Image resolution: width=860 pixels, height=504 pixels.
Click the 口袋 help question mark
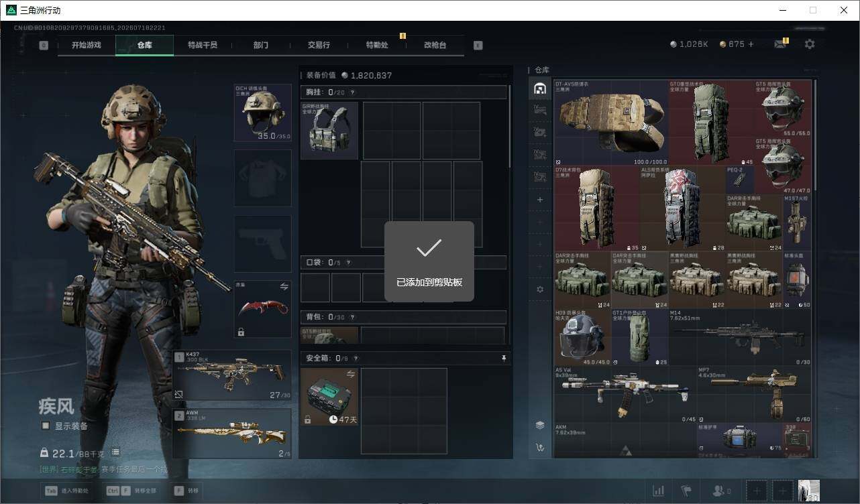[348, 263]
